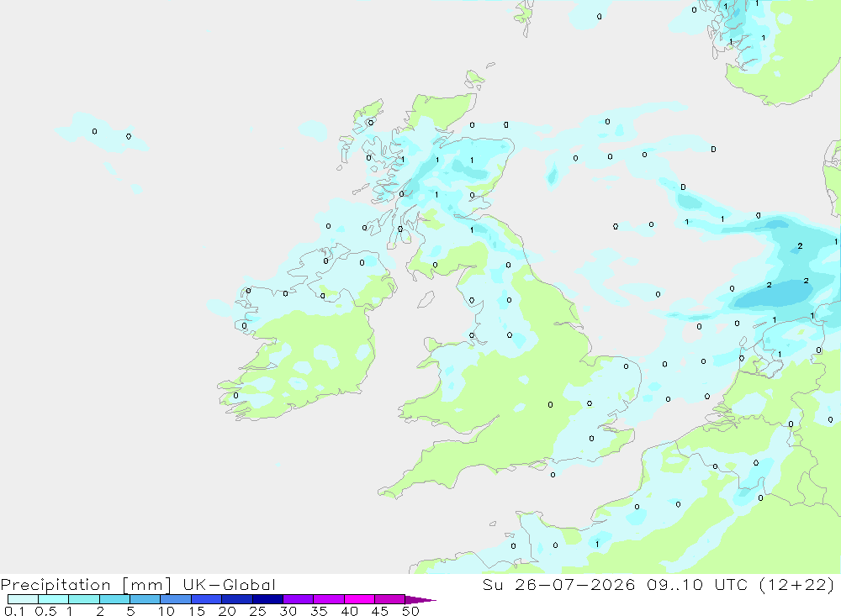Click the above-50 arrow tip of legend
The height and width of the screenshot is (616, 841).
tap(421, 599)
